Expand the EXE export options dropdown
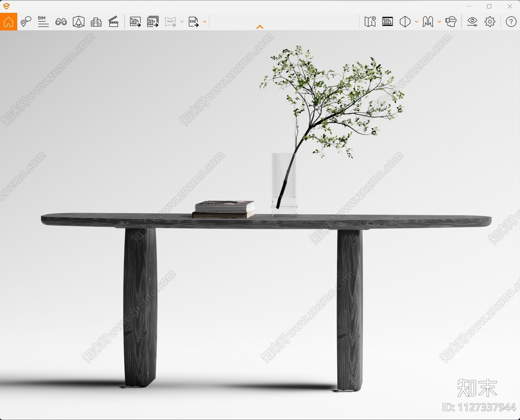Viewport: 520px width, 420px height. [x=205, y=22]
